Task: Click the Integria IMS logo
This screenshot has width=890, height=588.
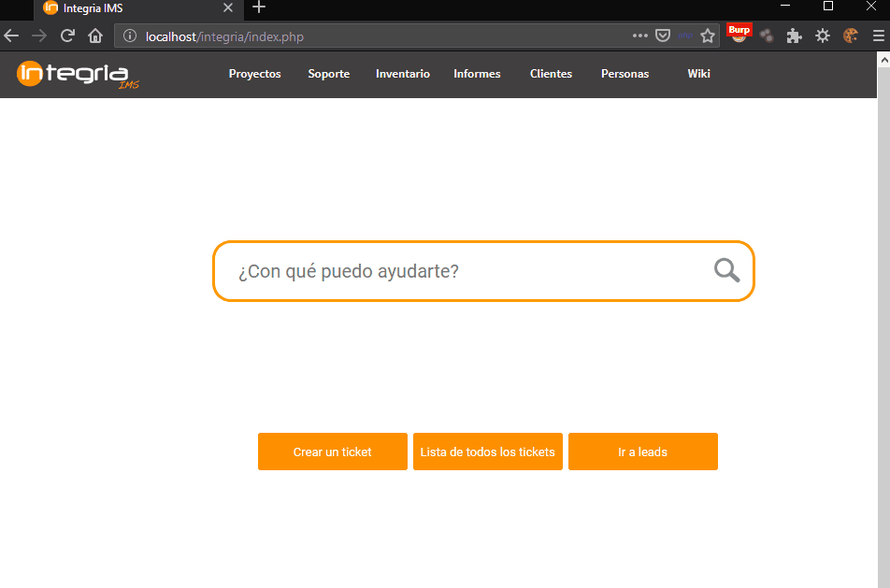Action: click(78, 75)
